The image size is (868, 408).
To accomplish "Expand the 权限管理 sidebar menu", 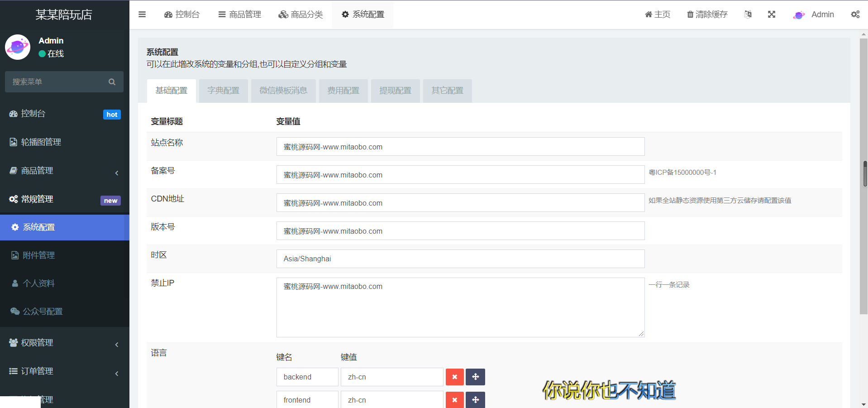I will [x=65, y=343].
